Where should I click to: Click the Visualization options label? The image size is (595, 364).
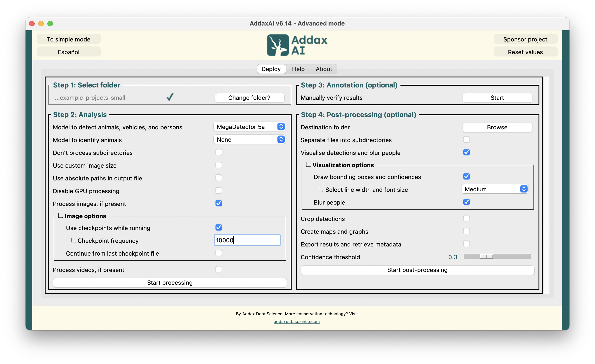pos(343,165)
